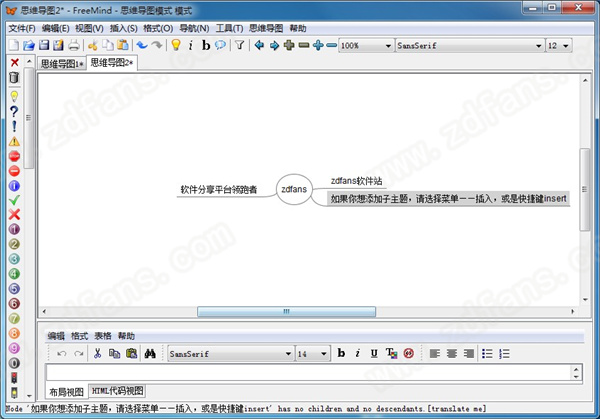Open the 格式(O) menu
600x419 pixels.
pyautogui.click(x=158, y=28)
